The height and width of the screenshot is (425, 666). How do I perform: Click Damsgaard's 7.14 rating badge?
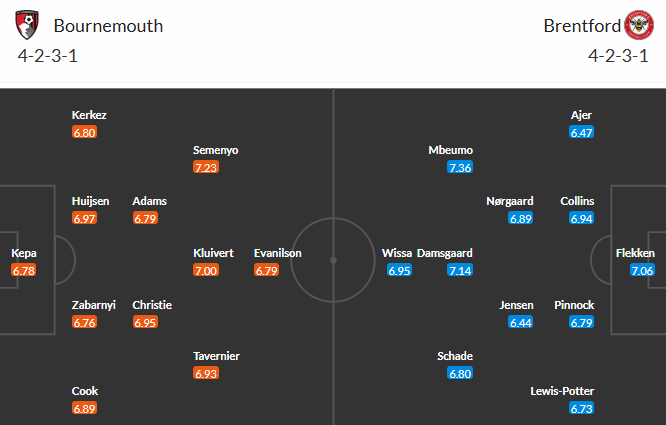click(x=460, y=270)
